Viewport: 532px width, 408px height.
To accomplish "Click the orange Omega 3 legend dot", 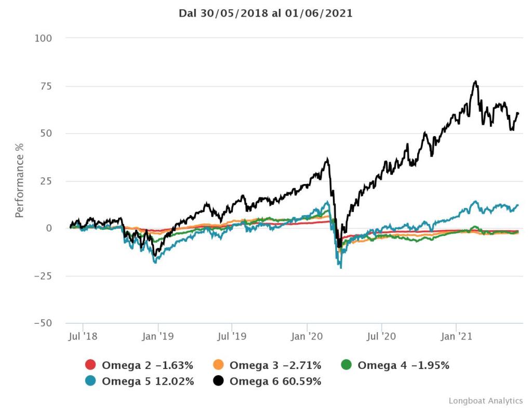I will click(x=218, y=365).
